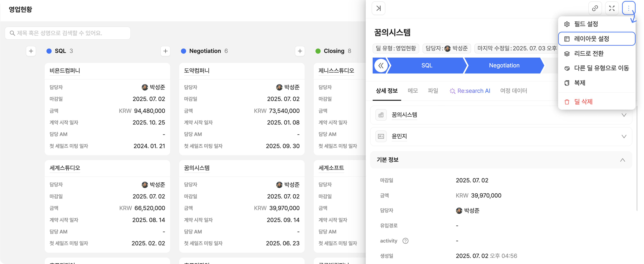Select 리드로 전환 in the dropdown menu

click(588, 53)
